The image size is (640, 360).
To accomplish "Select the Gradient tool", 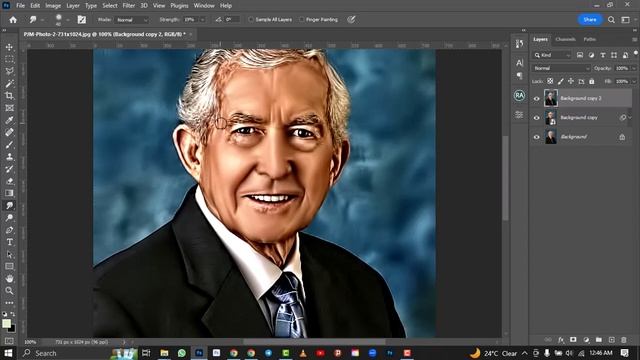I will pos(9,193).
